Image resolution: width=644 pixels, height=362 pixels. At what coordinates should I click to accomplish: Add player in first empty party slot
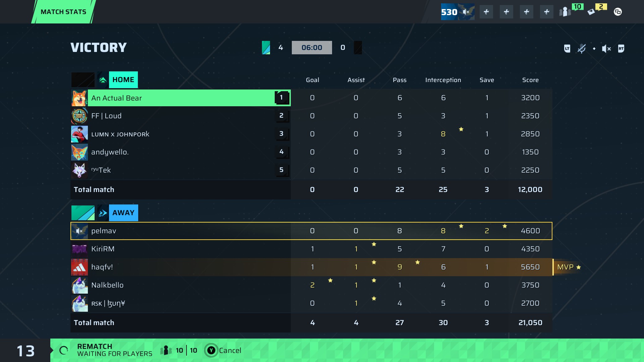click(x=486, y=12)
